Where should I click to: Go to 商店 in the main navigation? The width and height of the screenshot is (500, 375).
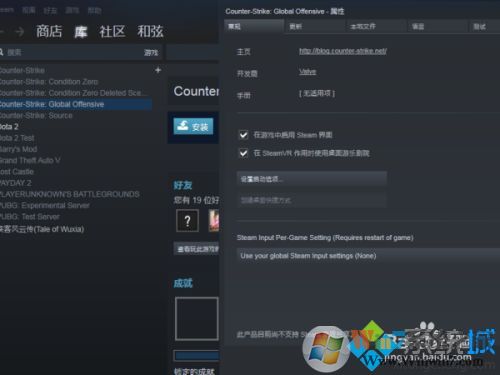[x=49, y=31]
